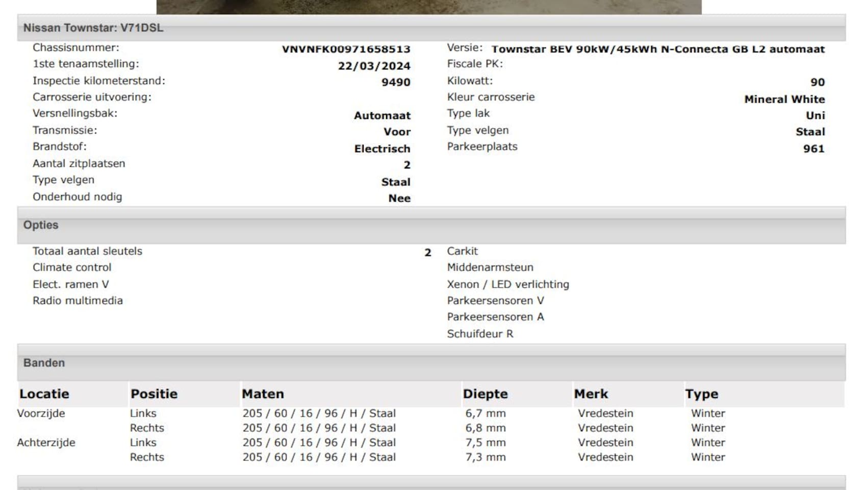Click the Merk column header
Viewport: 868px width, 490px height.
tap(591, 394)
